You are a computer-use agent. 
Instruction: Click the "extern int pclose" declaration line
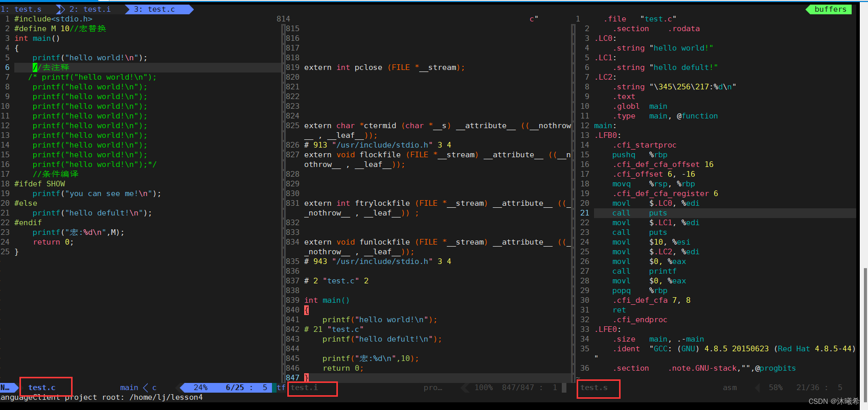[384, 67]
